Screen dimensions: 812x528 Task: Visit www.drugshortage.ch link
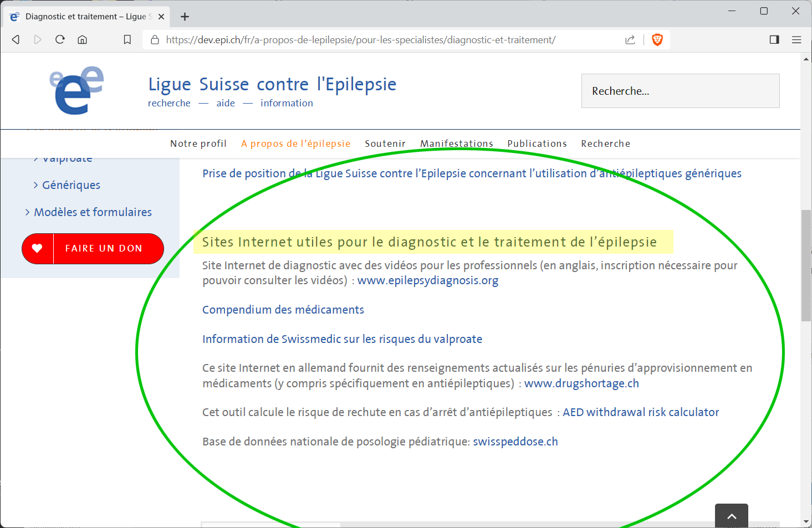(581, 383)
